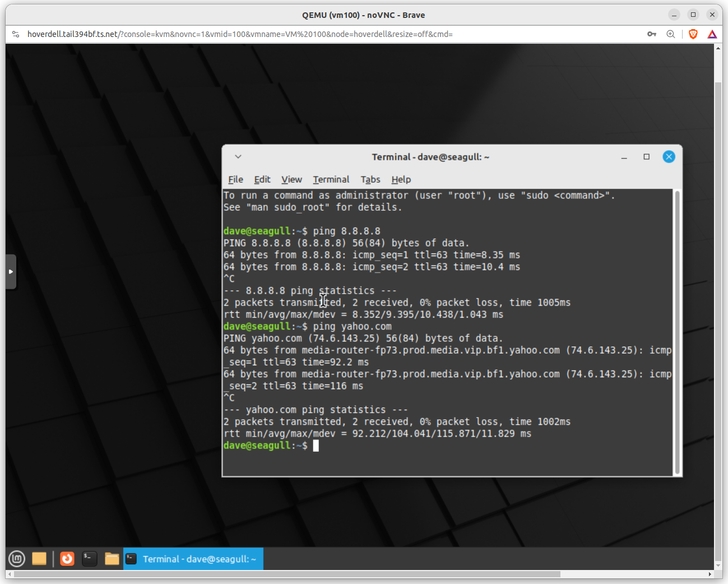Click the line with icmp_seq=2 ttl=63 time=10.4 ms

[x=372, y=267]
